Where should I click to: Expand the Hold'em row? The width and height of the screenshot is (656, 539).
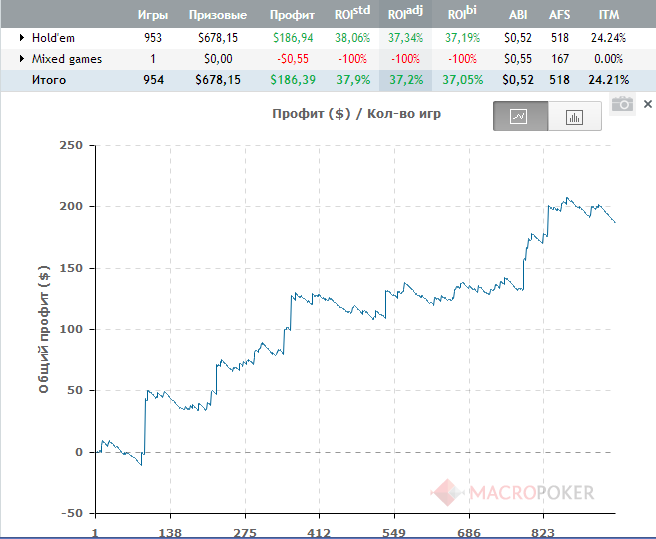point(22,38)
